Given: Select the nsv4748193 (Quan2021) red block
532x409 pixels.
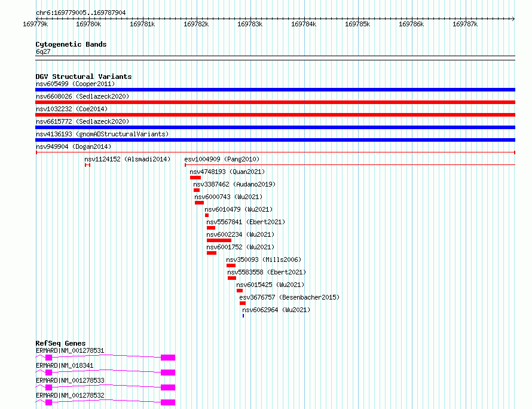Looking at the screenshot, I should [x=195, y=178].
